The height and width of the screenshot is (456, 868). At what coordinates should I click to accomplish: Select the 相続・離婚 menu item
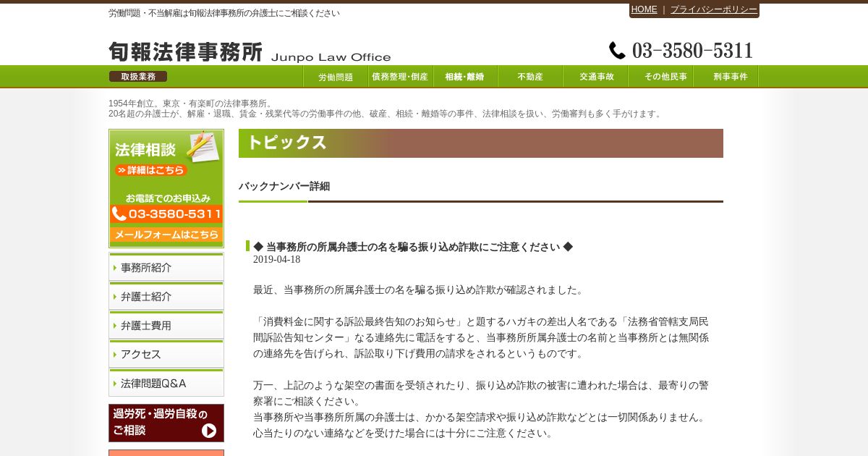pos(465,77)
